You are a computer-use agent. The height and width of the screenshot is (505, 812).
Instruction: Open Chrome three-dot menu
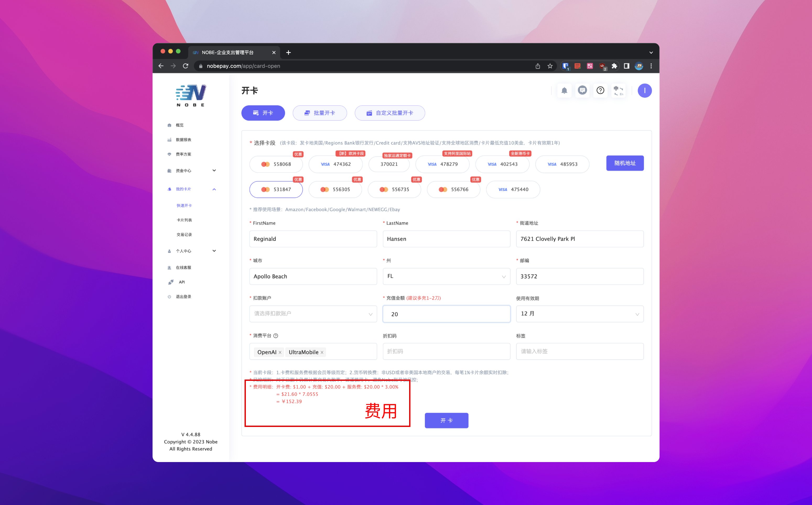point(651,66)
